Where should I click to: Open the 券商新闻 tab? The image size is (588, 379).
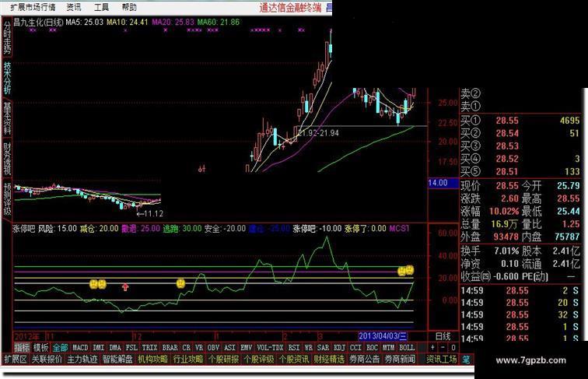[400, 359]
